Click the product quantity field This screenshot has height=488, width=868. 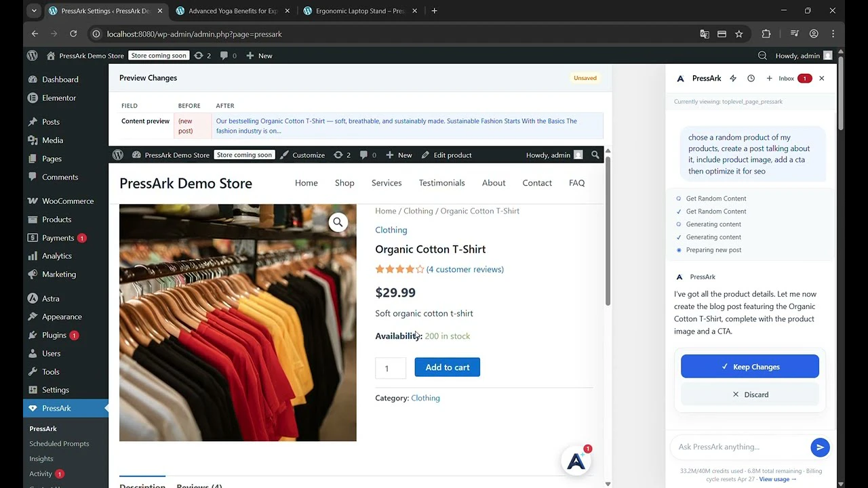(391, 368)
